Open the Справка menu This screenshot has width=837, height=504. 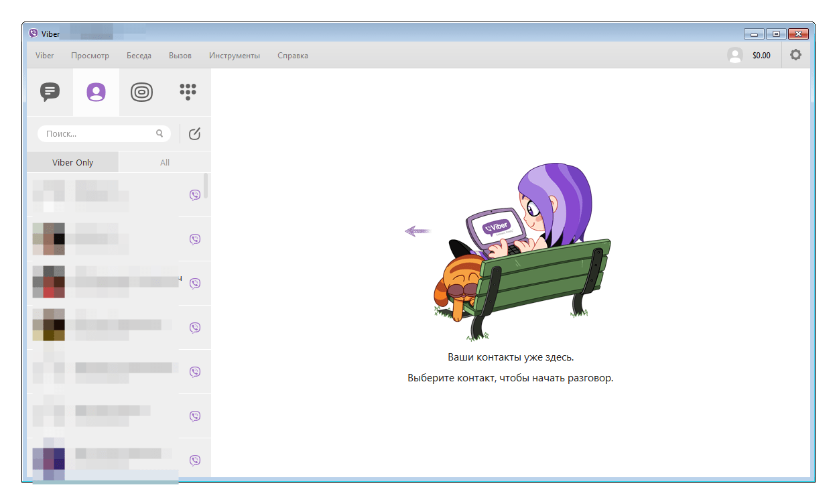[x=293, y=56]
